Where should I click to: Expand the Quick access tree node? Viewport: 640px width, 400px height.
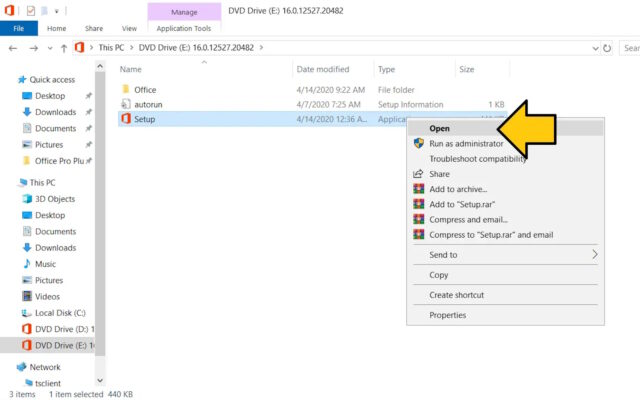pos(11,80)
